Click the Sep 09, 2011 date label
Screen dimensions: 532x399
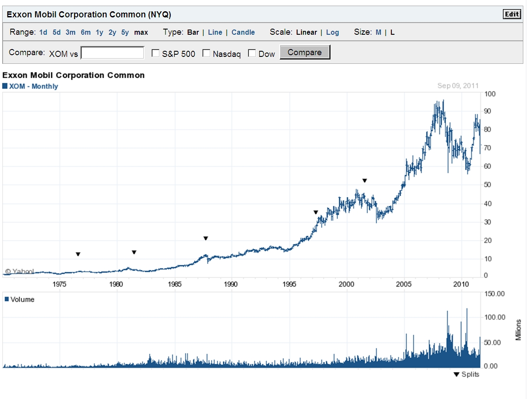pyautogui.click(x=458, y=86)
